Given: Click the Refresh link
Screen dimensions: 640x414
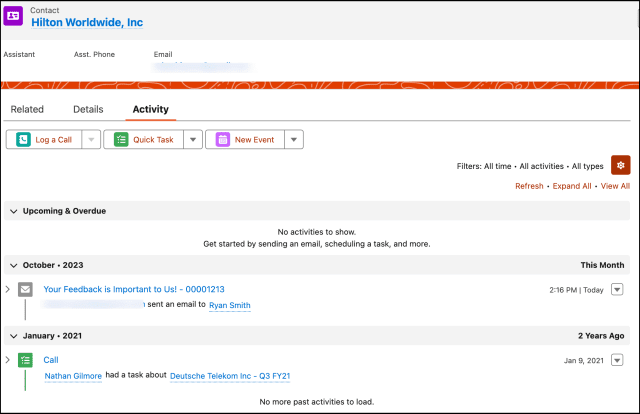Looking at the screenshot, I should (529, 186).
